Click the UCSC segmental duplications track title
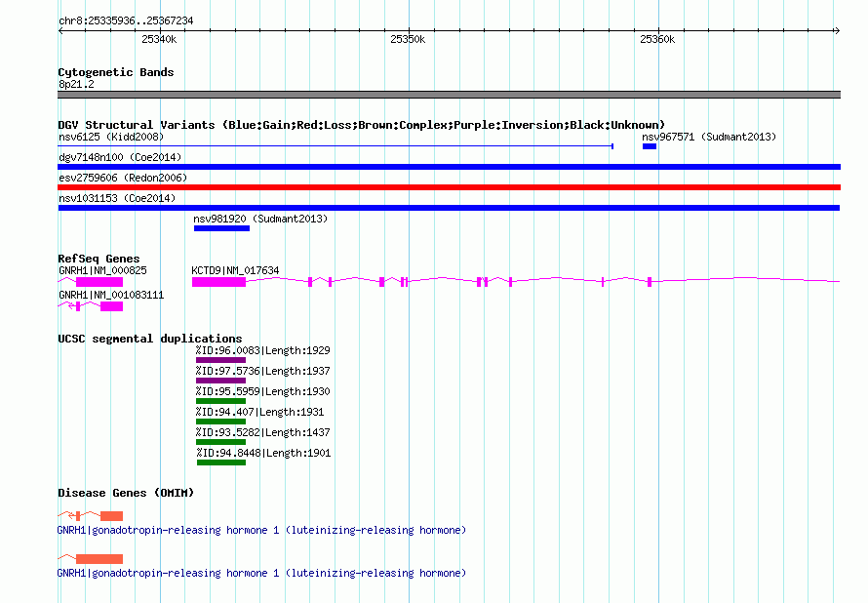Viewport: 868px width, 603px height. (150, 339)
